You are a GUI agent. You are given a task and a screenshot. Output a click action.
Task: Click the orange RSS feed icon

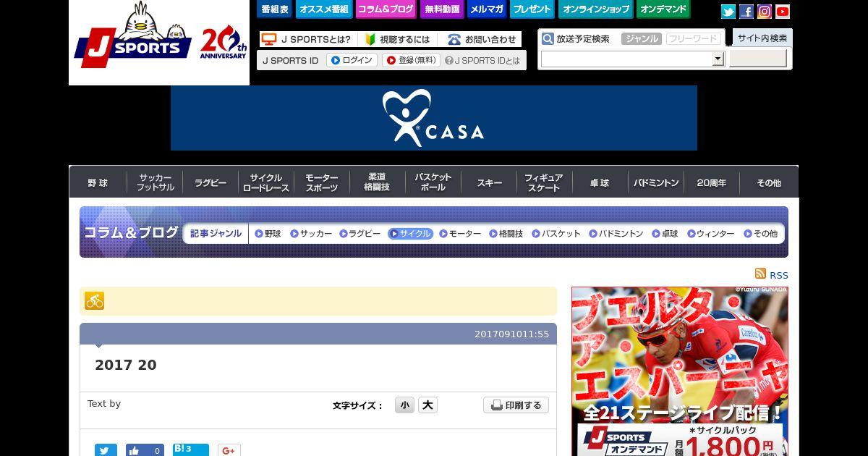click(760, 274)
